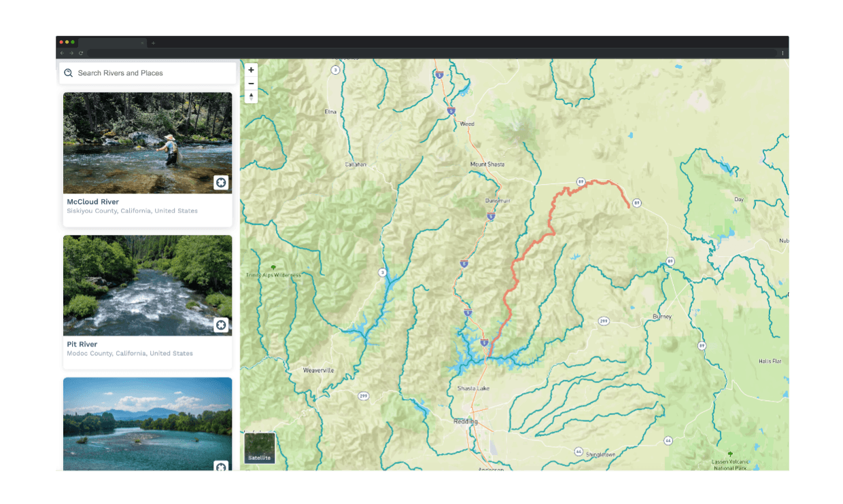Locate Pit River with its target icon
This screenshot has width=843, height=504.
pyautogui.click(x=221, y=325)
